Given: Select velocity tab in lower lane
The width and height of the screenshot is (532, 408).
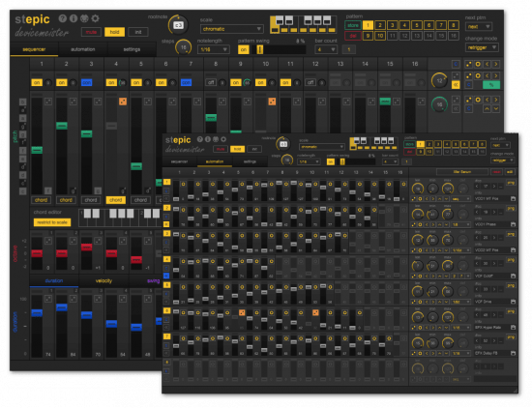Looking at the screenshot, I should [103, 281].
